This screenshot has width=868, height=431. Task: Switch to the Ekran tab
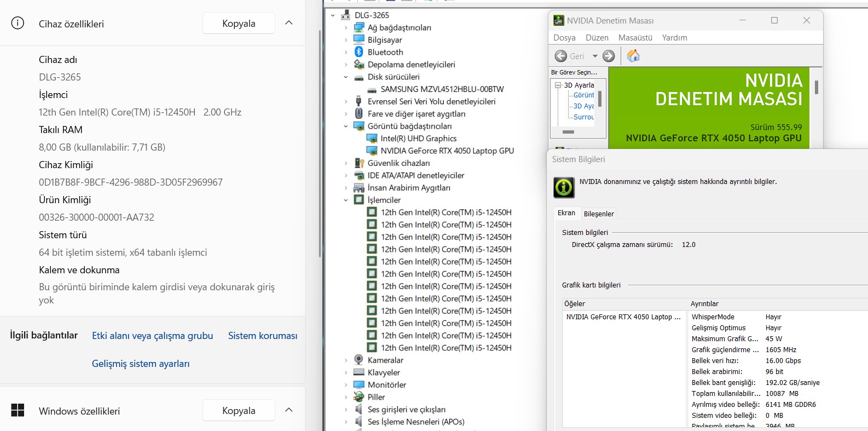pos(566,213)
